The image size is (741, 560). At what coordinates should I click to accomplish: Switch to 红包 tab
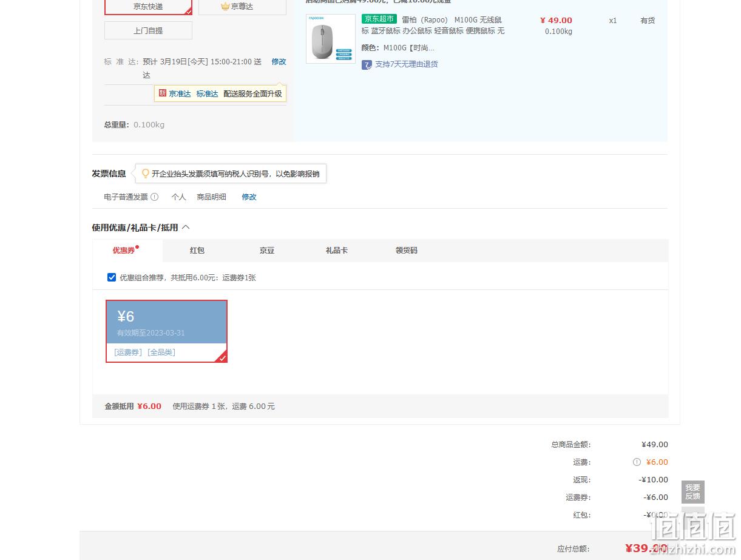[x=197, y=251]
